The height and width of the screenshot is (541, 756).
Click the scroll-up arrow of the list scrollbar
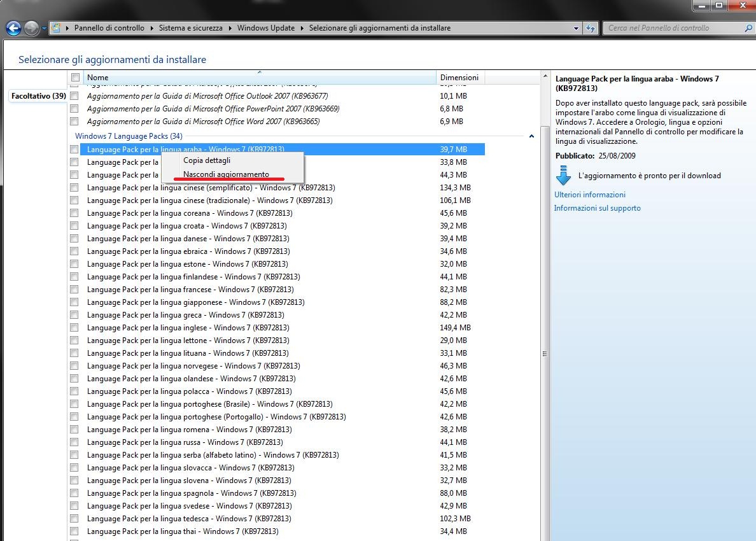coord(545,76)
